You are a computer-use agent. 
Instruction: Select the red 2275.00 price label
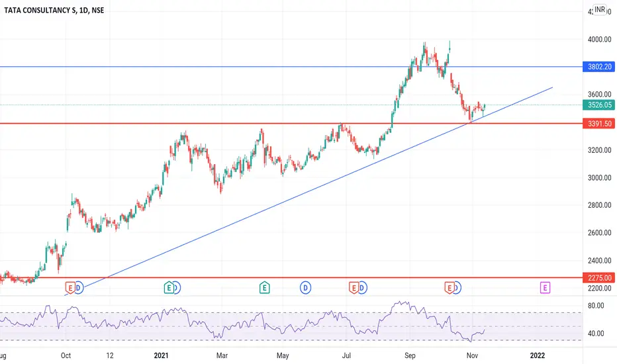tap(599, 278)
